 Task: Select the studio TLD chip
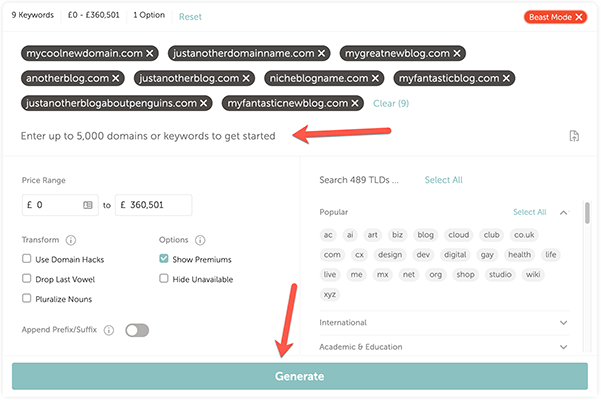[x=500, y=275]
